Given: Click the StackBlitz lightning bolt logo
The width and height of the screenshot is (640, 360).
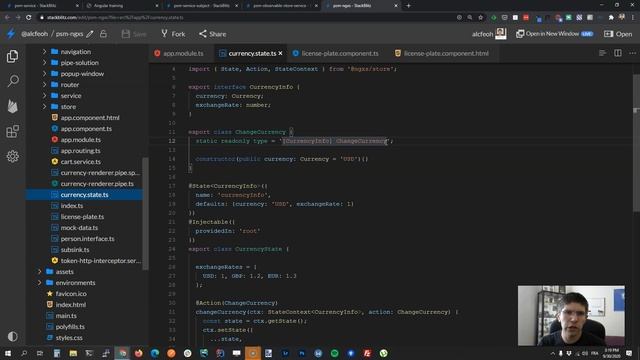Looking at the screenshot, I should coord(11,34).
